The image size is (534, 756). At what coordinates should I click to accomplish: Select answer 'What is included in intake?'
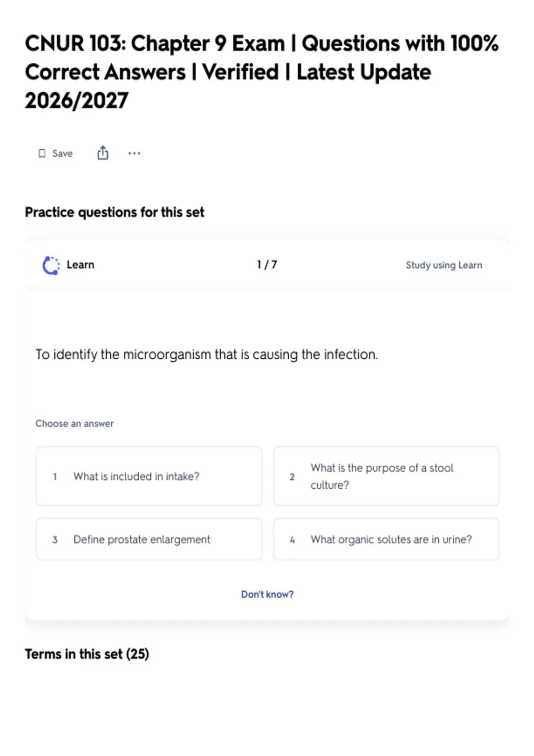pos(149,476)
